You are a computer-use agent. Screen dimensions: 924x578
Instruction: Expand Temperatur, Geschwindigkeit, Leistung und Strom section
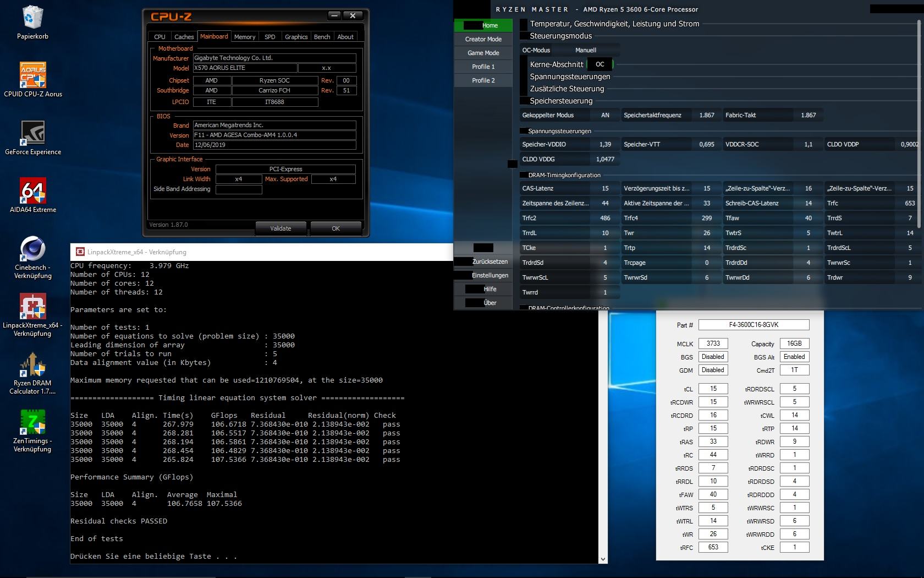pyautogui.click(x=614, y=24)
